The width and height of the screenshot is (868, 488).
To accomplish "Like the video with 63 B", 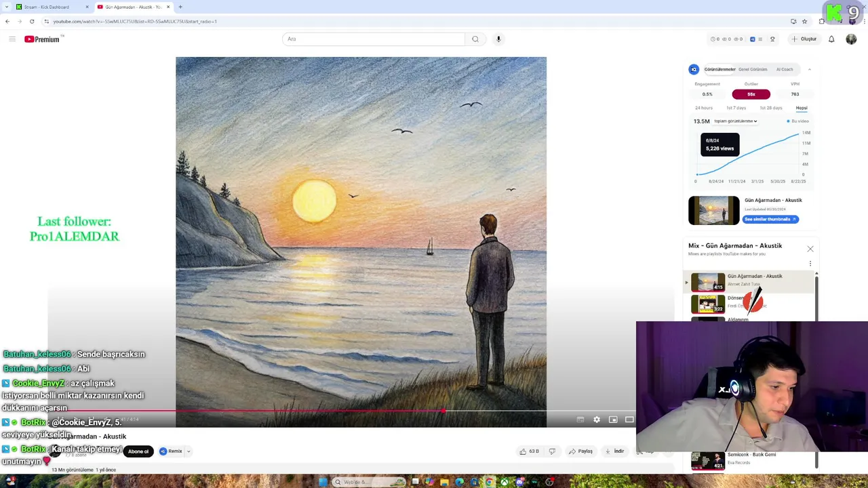I will pyautogui.click(x=529, y=451).
